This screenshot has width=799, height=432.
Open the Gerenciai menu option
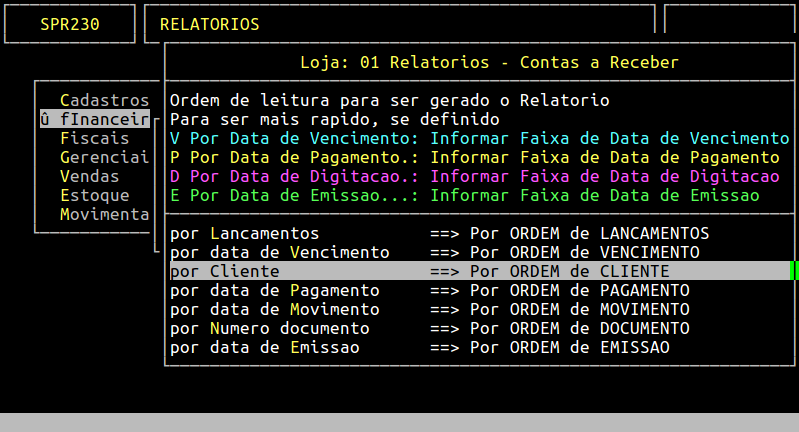pyautogui.click(x=104, y=157)
